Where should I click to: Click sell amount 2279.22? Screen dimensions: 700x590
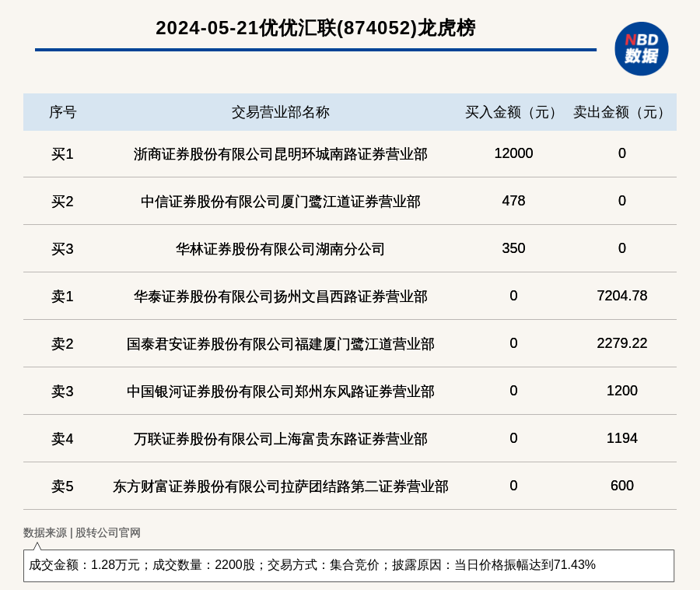[622, 343]
